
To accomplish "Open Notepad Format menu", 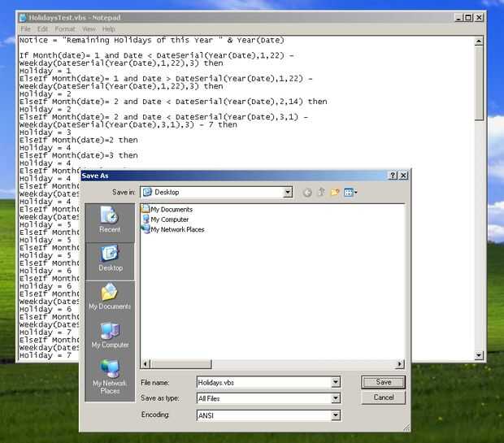I will pos(64,29).
